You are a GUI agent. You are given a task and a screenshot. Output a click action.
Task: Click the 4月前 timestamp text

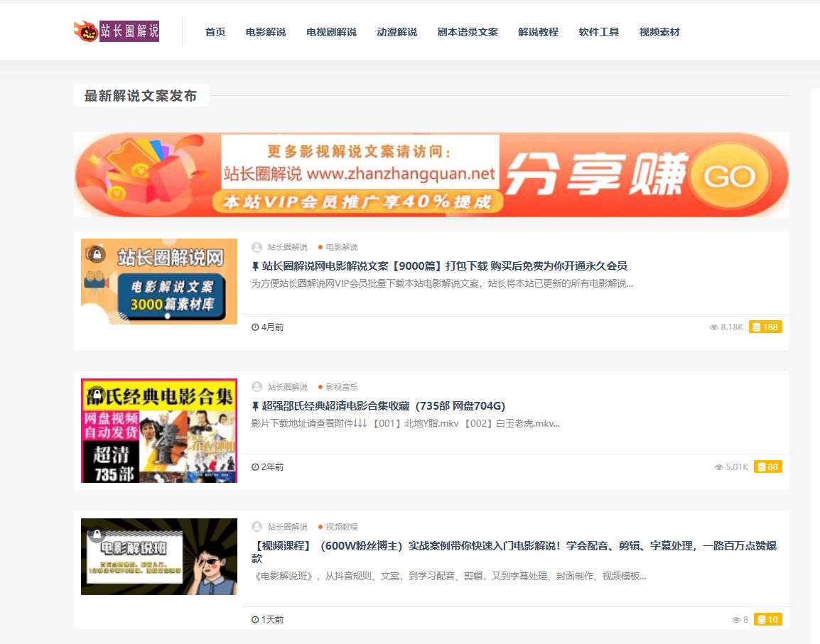pos(272,327)
